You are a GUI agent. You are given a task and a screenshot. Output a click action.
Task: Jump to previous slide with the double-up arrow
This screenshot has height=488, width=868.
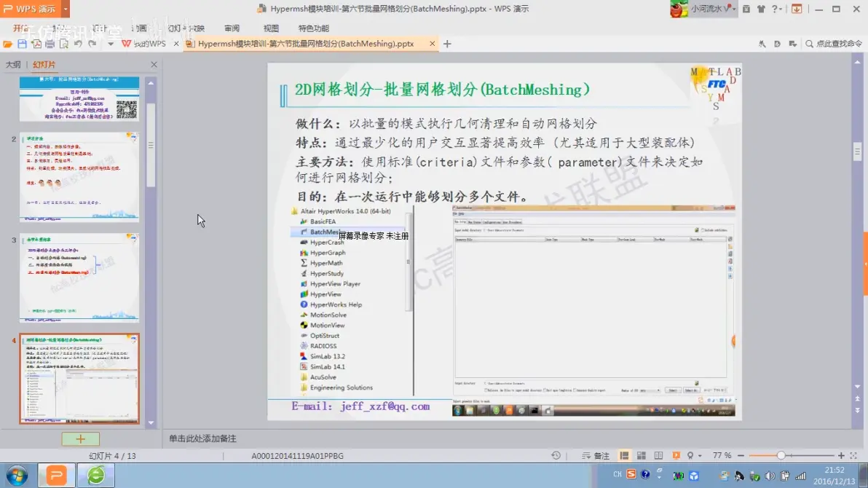858,399
